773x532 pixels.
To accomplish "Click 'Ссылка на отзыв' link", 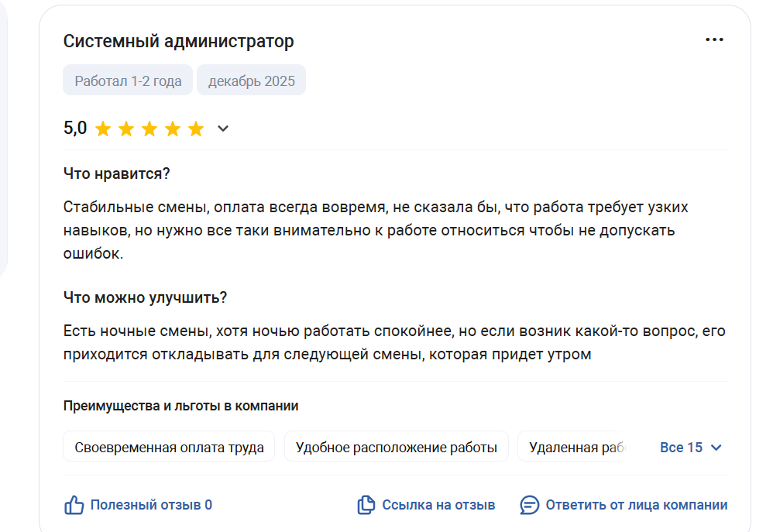I will pos(438,505).
